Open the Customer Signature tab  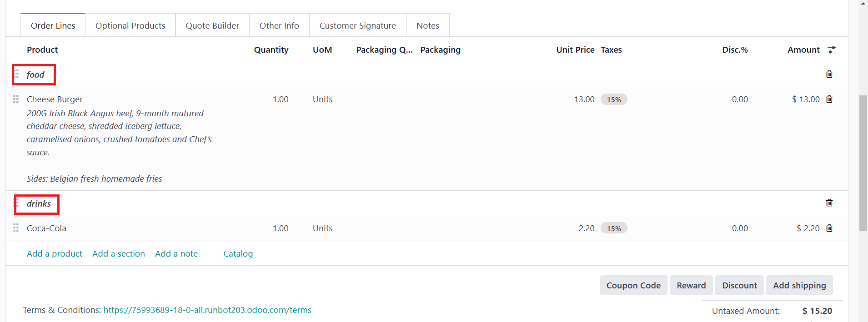(357, 25)
